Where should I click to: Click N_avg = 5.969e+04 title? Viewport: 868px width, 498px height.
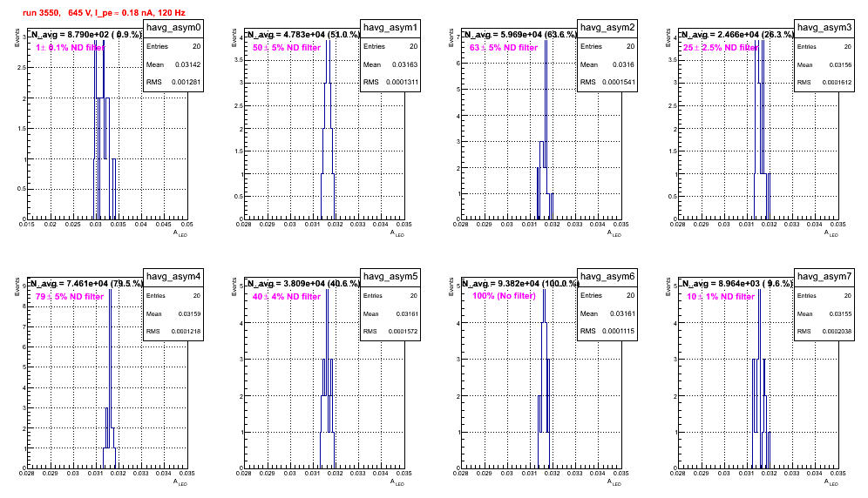(519, 34)
